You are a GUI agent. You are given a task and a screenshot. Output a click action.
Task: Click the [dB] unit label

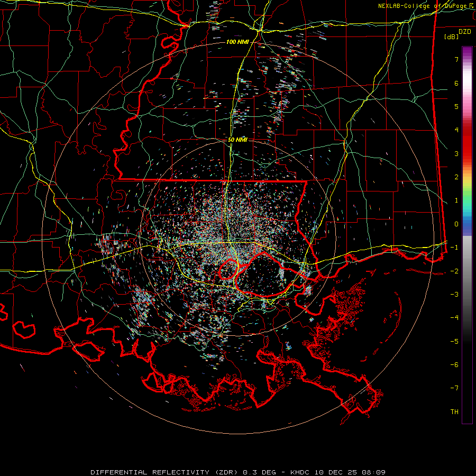(x=452, y=36)
